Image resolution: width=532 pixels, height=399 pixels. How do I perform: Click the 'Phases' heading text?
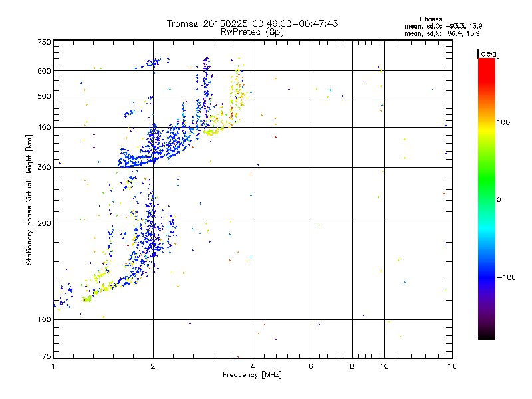point(430,19)
